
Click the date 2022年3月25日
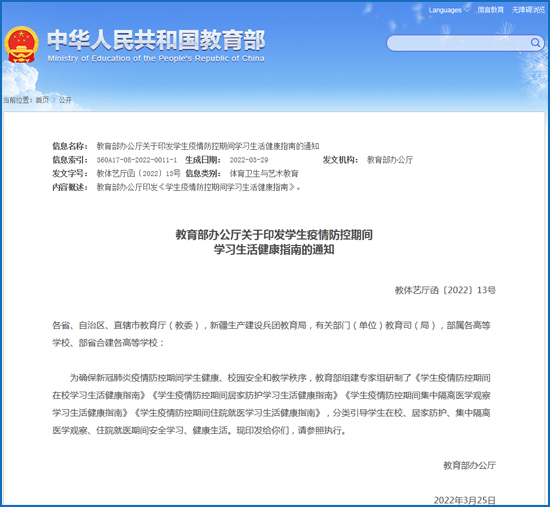pyautogui.click(x=465, y=500)
